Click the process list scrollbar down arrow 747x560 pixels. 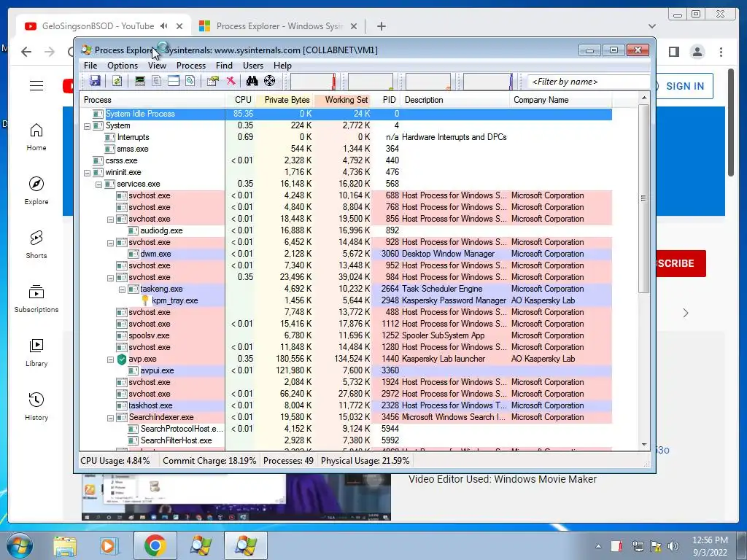pos(644,445)
